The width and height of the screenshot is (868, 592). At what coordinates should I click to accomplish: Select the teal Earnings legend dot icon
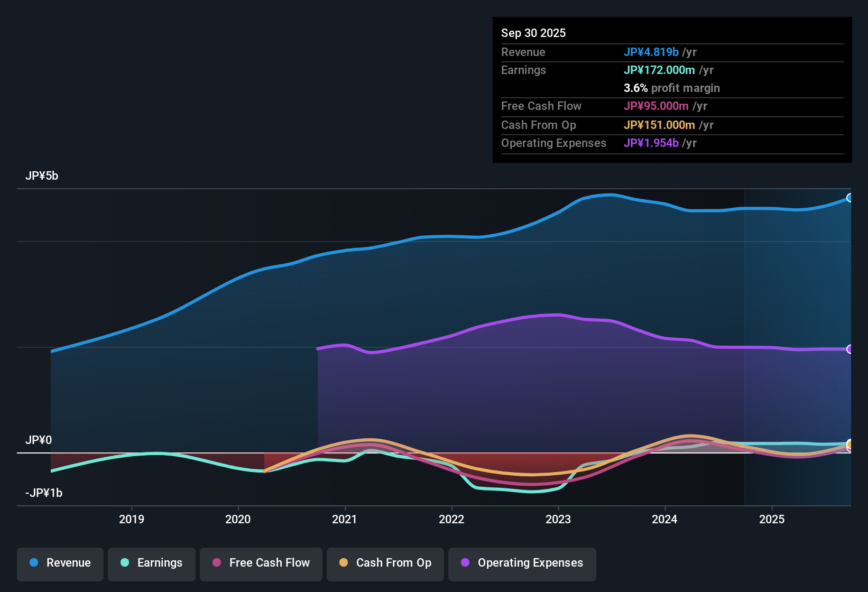(x=125, y=563)
